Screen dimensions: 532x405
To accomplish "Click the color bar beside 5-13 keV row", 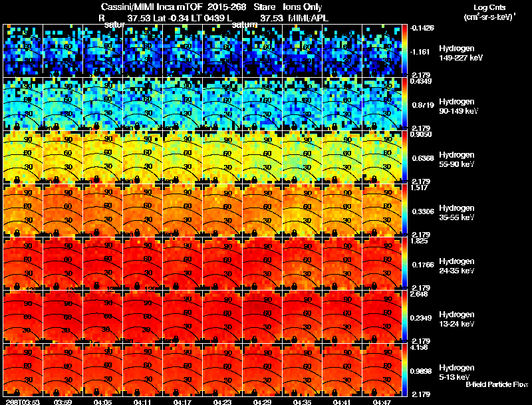I will coord(404,370).
